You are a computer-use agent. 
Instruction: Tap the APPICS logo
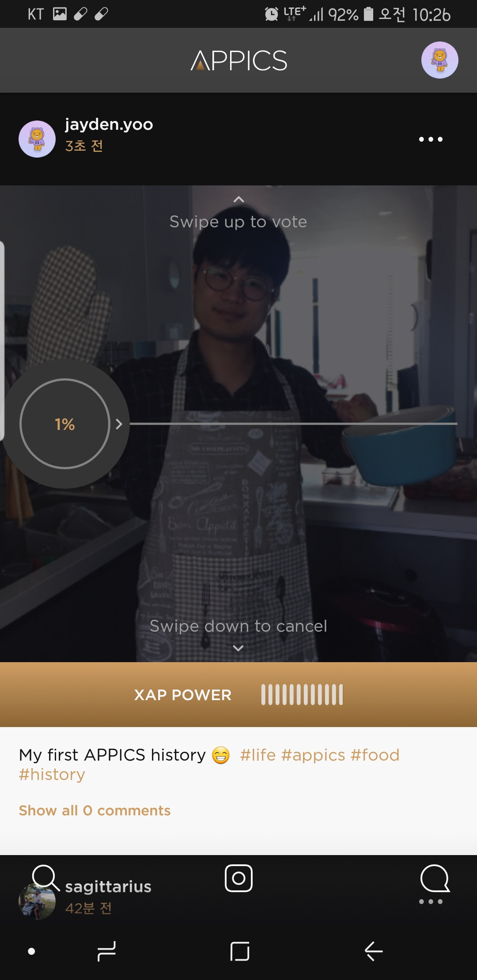click(x=239, y=60)
